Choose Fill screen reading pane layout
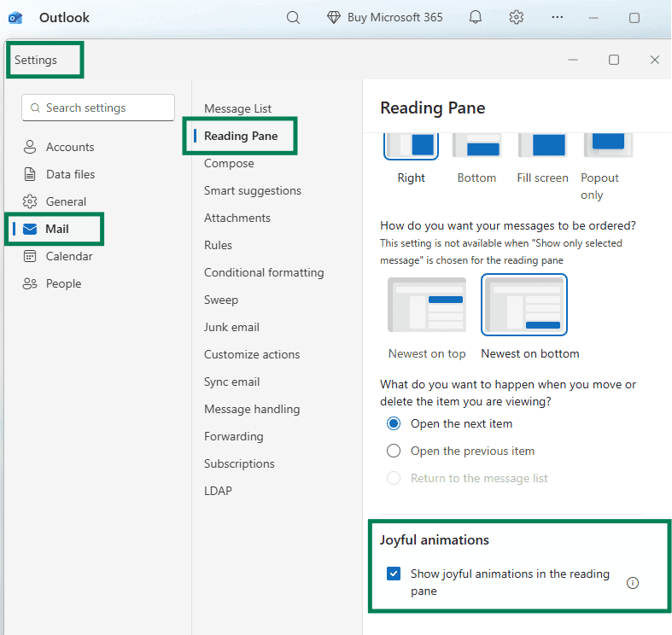The width and height of the screenshot is (672, 635). click(x=542, y=146)
